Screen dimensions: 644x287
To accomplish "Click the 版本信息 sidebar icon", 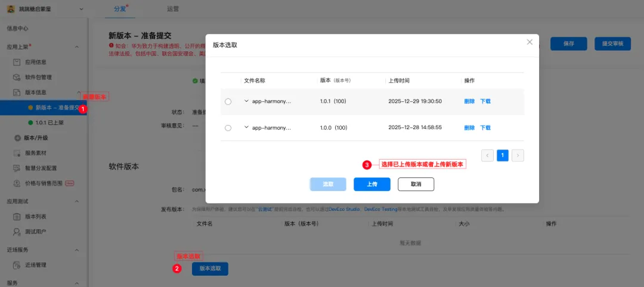I will (17, 92).
